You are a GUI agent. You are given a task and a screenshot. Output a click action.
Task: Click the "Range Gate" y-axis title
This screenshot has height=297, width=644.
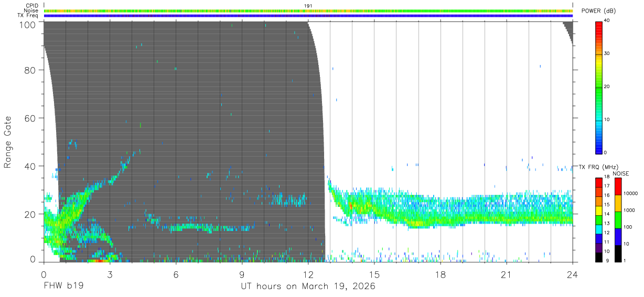click(8, 141)
